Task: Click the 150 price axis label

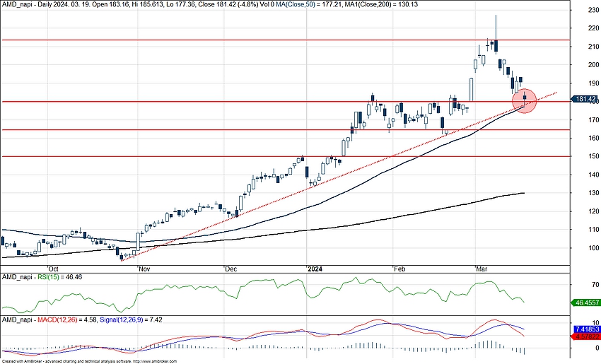Action: point(593,156)
